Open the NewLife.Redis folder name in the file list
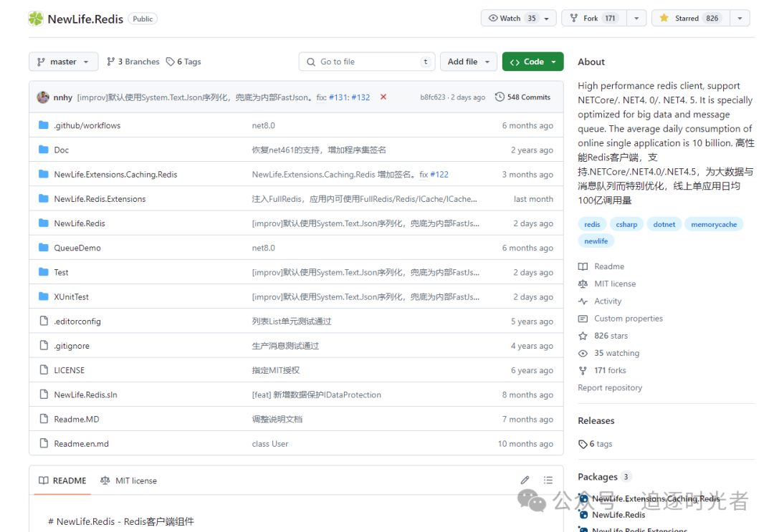774x532 pixels. coord(80,223)
